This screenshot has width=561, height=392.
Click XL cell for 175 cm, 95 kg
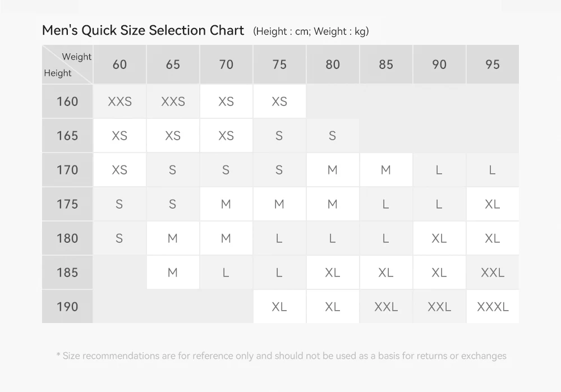tap(493, 204)
